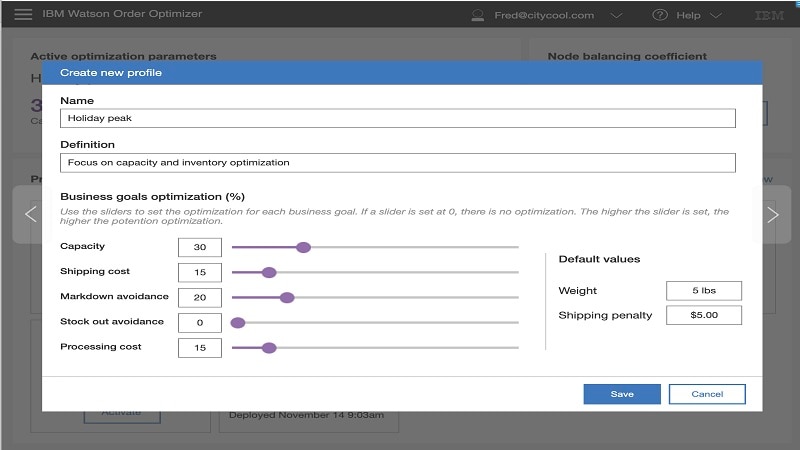Expand the Fred@citycool.com account dropdown
This screenshot has height=450, width=800.
click(616, 15)
